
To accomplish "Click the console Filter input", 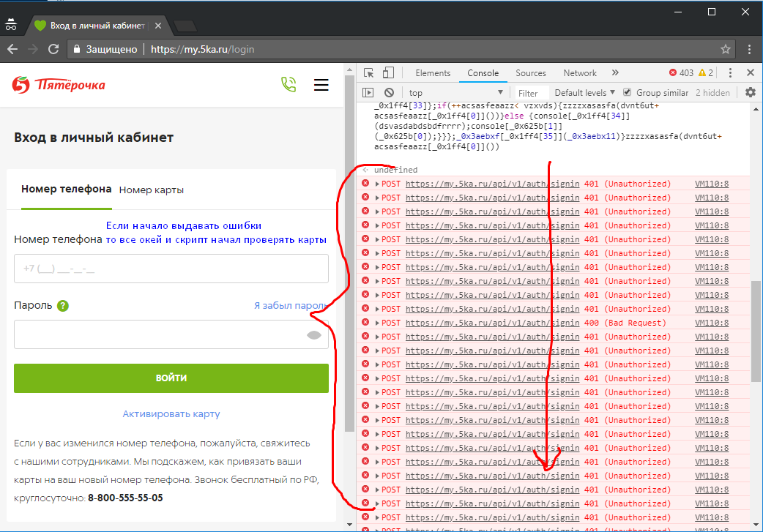I will (x=532, y=93).
